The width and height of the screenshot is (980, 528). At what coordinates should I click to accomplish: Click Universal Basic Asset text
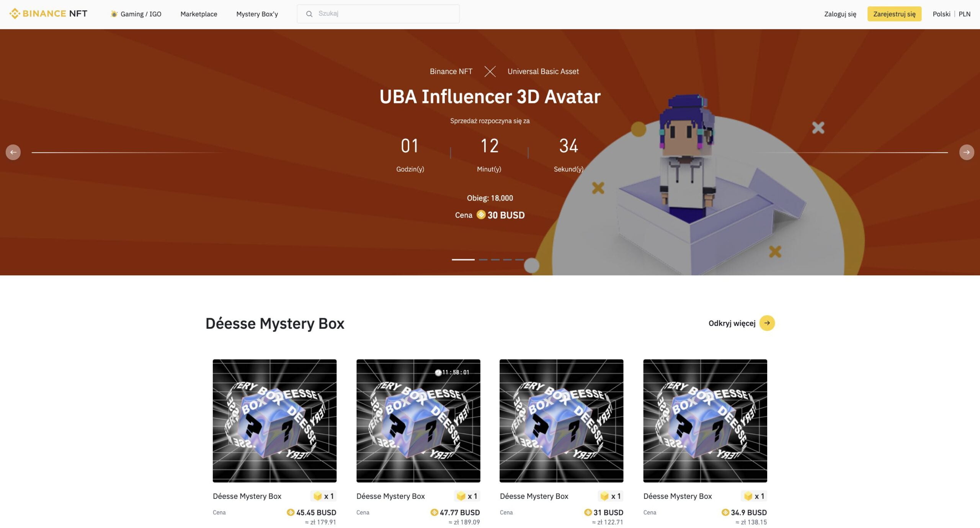[x=543, y=72]
